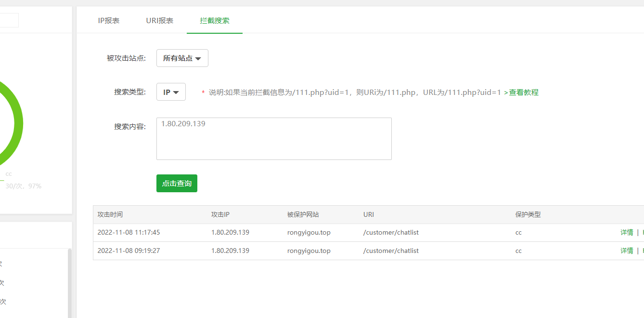
Task: Click attack IP in the 09:19:27 row
Action: (230, 251)
